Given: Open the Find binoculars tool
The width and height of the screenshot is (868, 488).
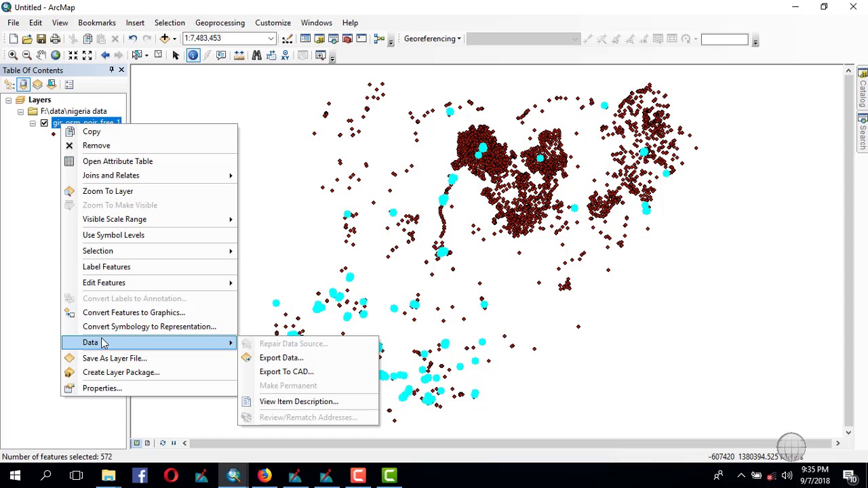Looking at the screenshot, I should [x=256, y=55].
